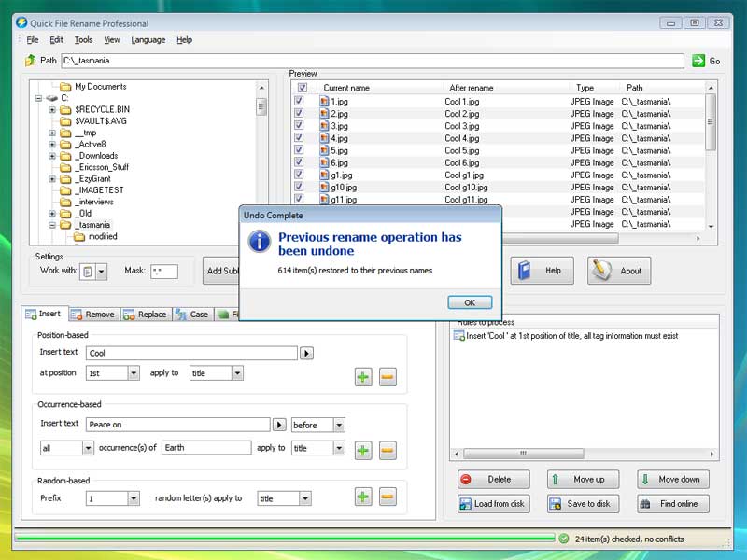Click the progress bar in status bar

[285, 539]
